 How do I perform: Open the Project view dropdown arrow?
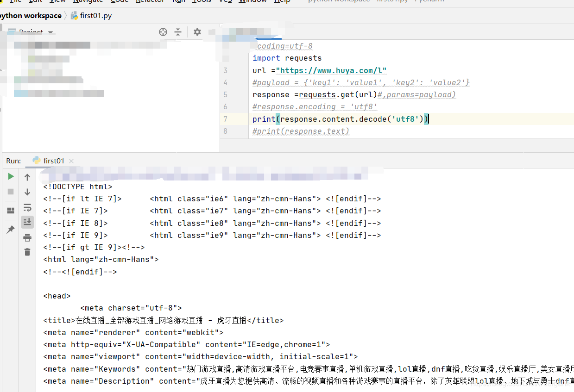pos(50,32)
